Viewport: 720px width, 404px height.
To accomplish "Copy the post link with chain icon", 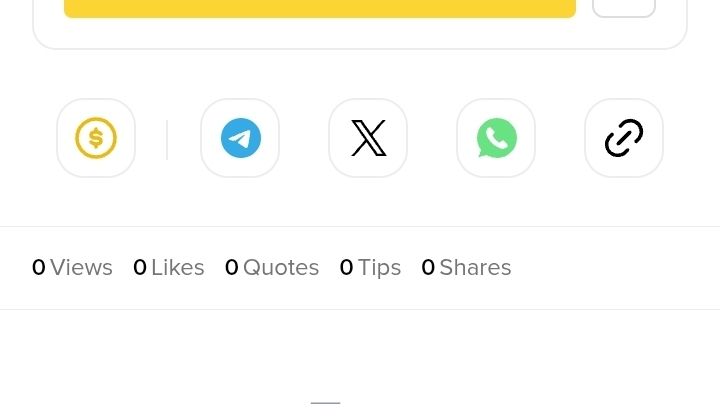I will 624,138.
